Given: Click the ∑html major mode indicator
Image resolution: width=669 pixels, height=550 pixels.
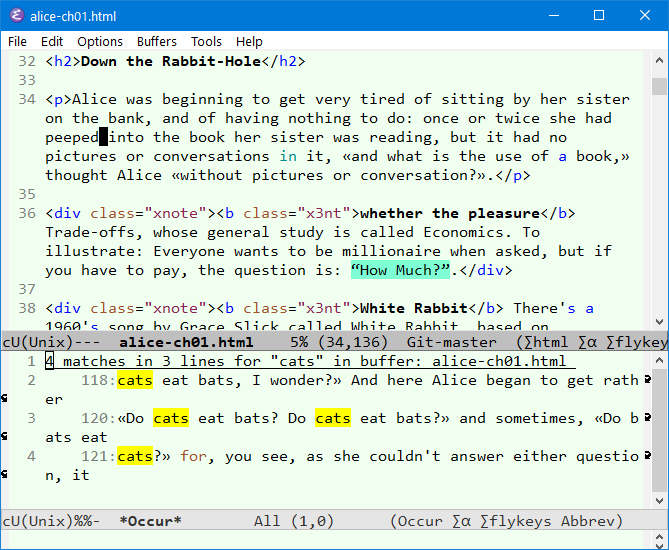Looking at the screenshot, I should 546,342.
